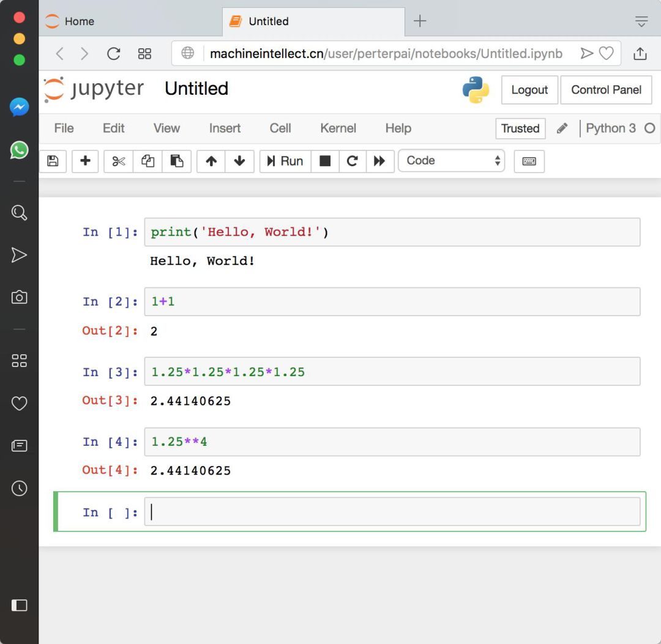Click the Python 3 kernel idle circle
The height and width of the screenshot is (644, 661).
point(649,128)
